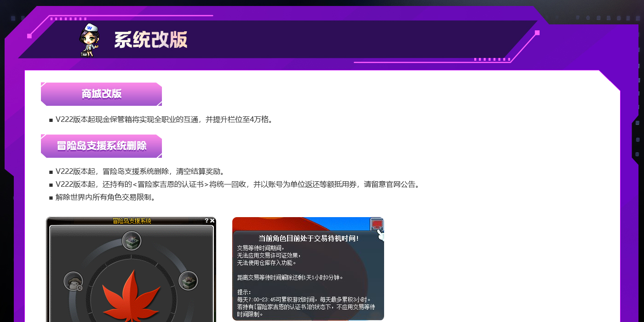
Task: Click the V222 现金保管箱 bullet text
Action: [x=164, y=120]
